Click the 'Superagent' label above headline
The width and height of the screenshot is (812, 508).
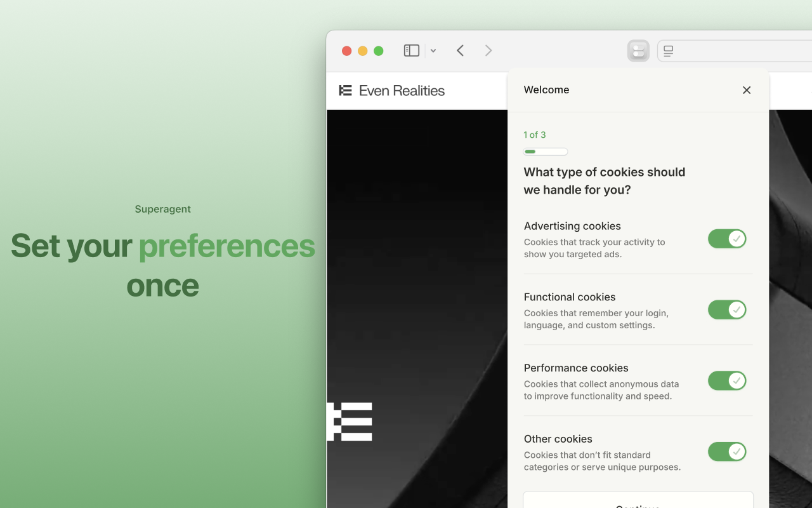tap(163, 209)
